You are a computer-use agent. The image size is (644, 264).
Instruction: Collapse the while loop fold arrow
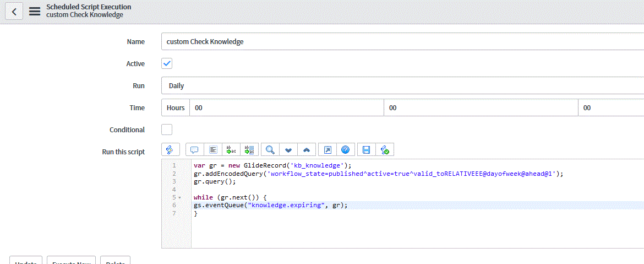pos(180,197)
